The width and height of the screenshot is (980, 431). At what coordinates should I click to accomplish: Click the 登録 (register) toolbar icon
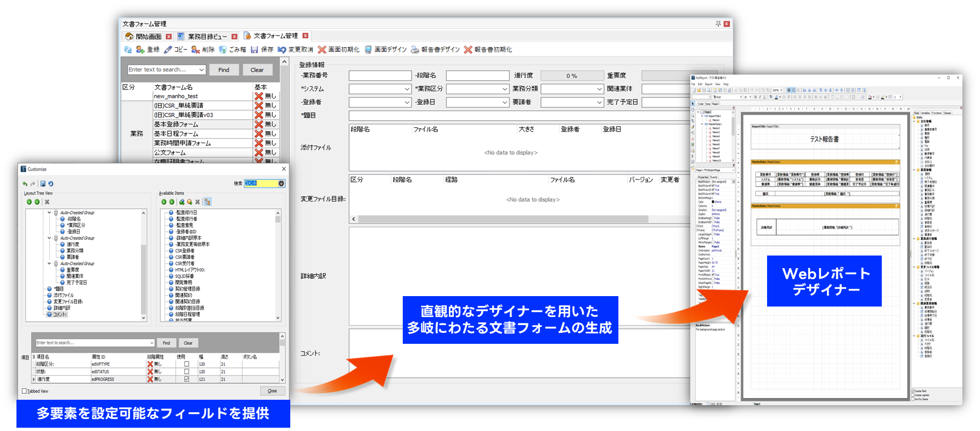pos(140,49)
